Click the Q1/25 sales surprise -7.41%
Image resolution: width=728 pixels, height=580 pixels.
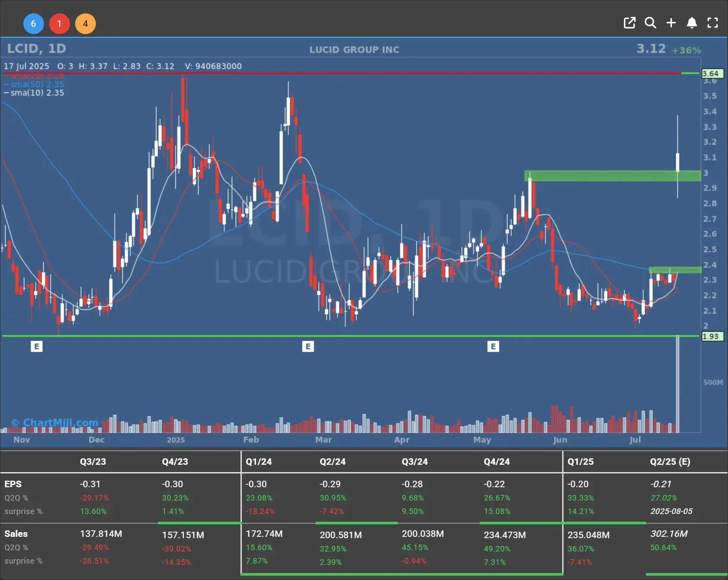[579, 562]
